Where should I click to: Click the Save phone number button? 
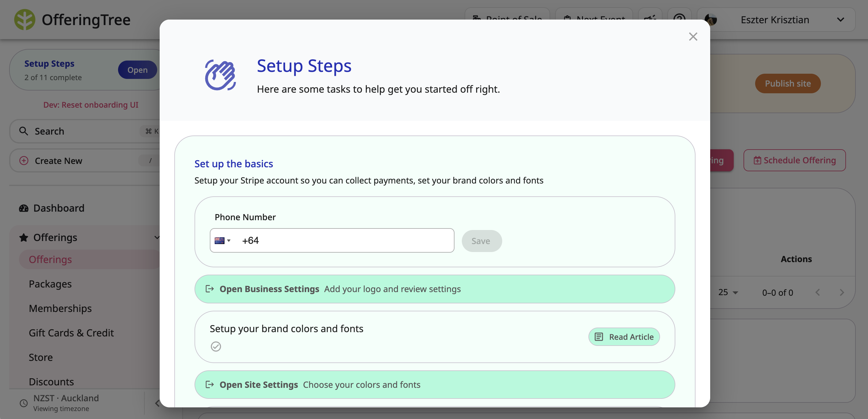[x=481, y=241]
